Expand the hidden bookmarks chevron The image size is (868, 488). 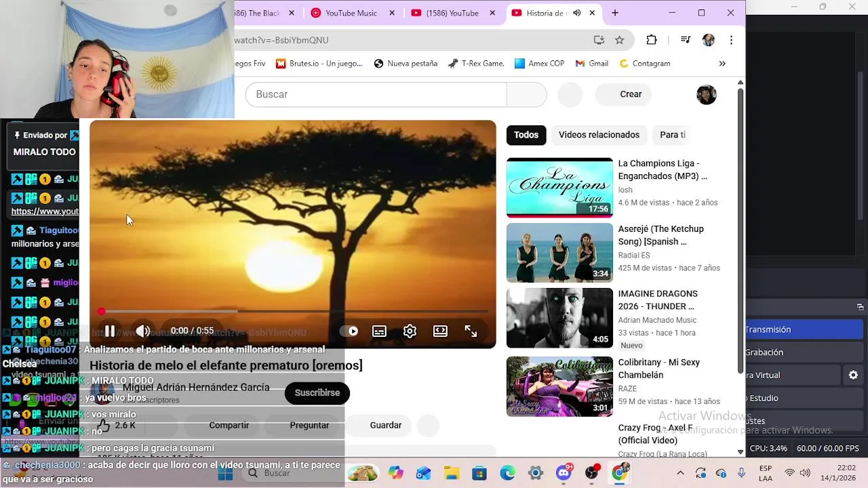[722, 64]
